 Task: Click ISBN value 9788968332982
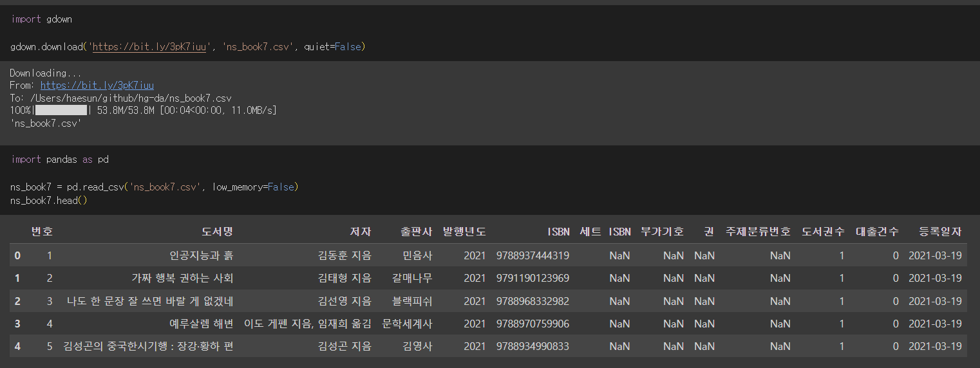532,301
